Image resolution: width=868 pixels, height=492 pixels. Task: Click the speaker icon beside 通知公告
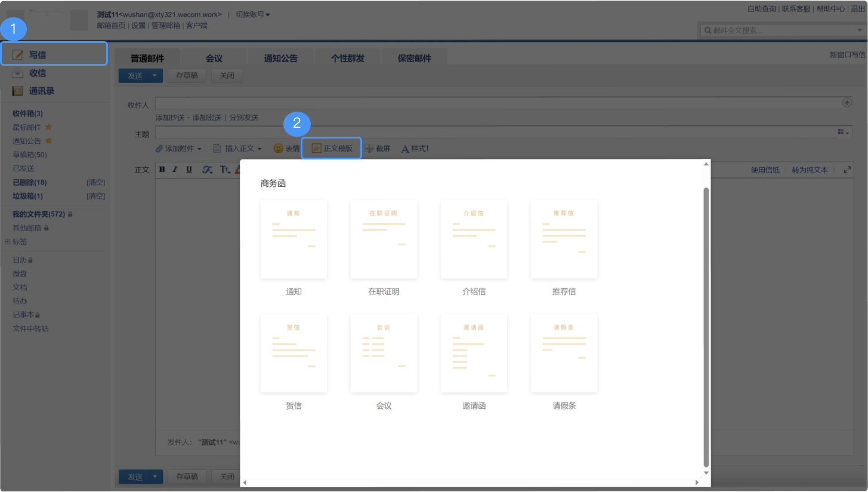point(48,141)
